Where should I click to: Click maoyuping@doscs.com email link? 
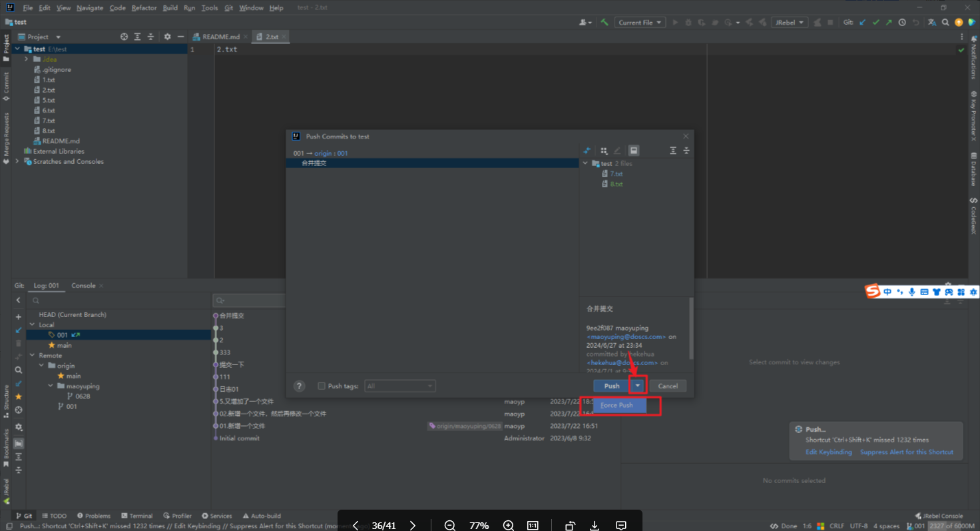pyautogui.click(x=626, y=337)
